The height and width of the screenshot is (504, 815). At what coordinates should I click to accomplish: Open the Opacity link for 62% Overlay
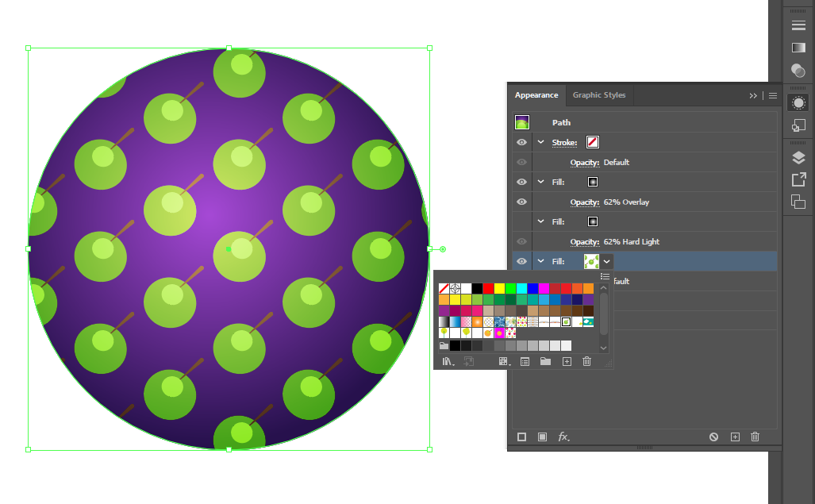tap(584, 202)
